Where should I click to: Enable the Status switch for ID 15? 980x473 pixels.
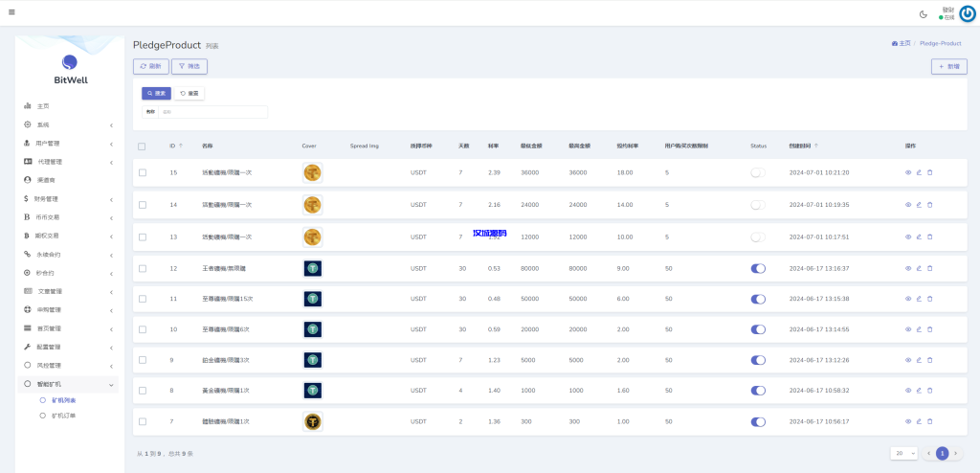pos(758,172)
